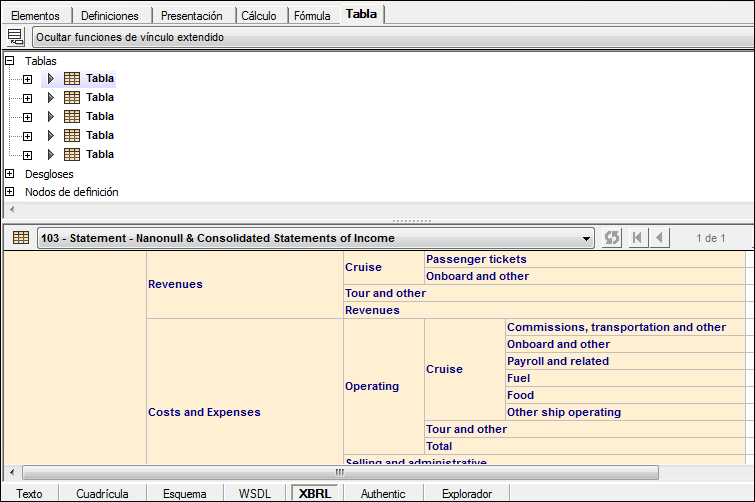Image resolution: width=755 pixels, height=502 pixels.
Task: Switch to Cuadrícula view tab
Action: tap(103, 493)
